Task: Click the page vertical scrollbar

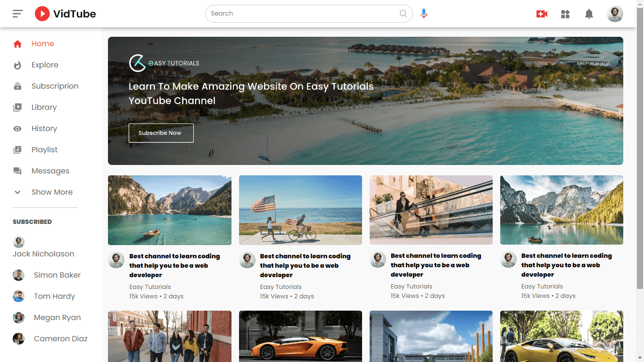Action: pyautogui.click(x=640, y=181)
